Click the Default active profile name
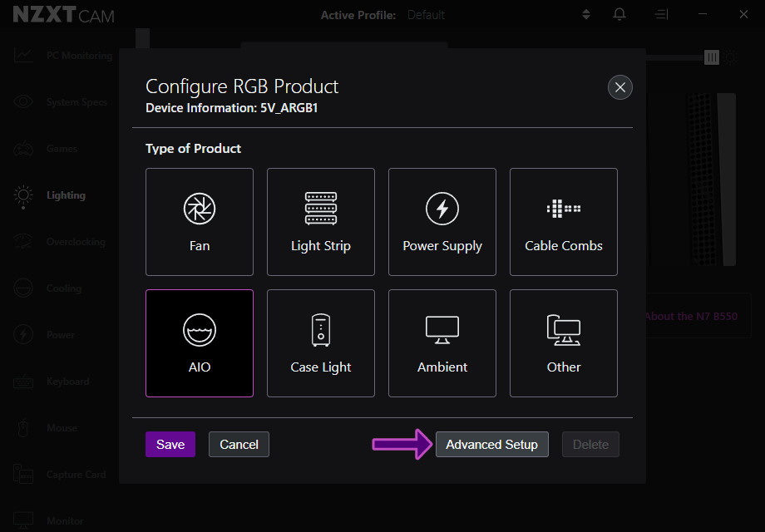 pos(426,15)
